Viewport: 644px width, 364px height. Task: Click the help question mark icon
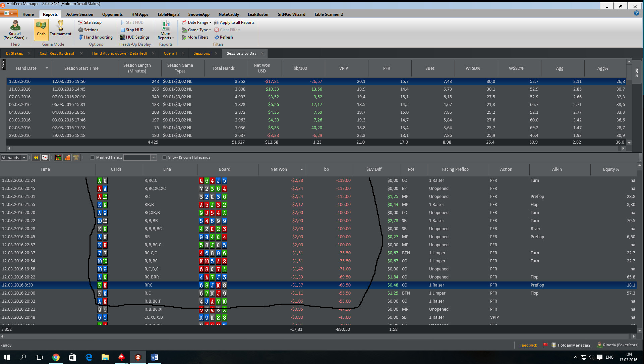coord(636,13)
